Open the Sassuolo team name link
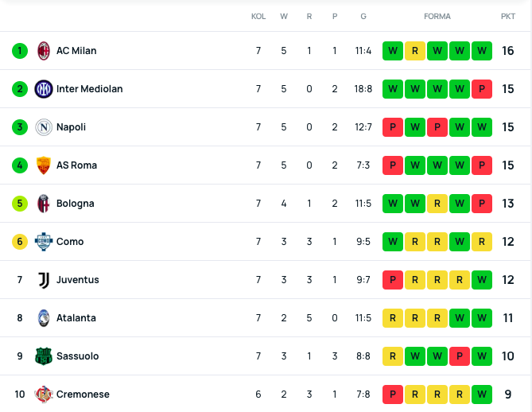532x412 pixels. (78, 356)
